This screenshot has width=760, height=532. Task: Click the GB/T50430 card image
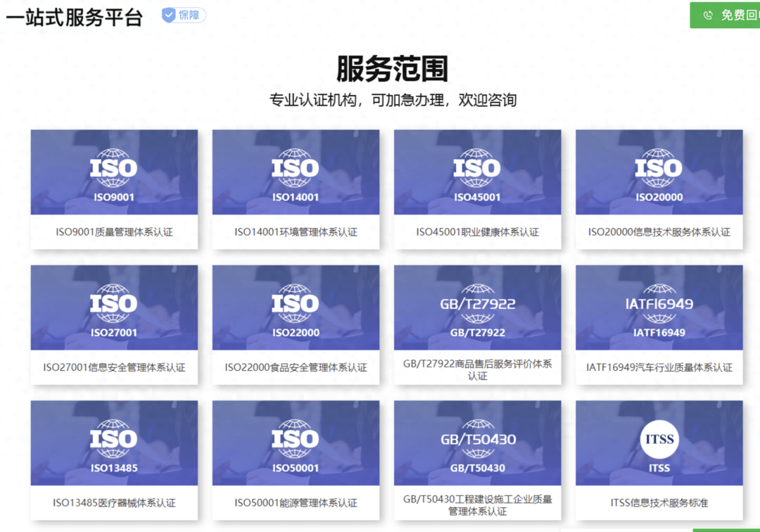click(x=477, y=443)
